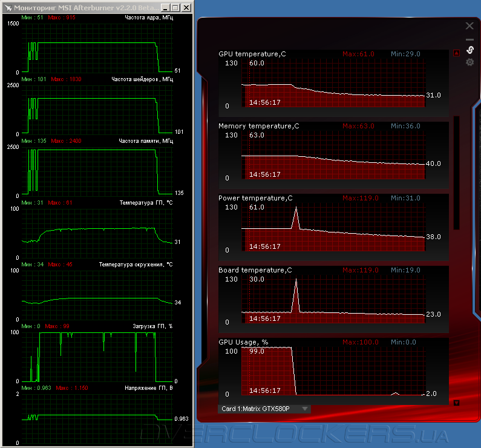Click the Температура ГП, °C graph label
The width and height of the screenshot is (481, 448).
click(146, 203)
